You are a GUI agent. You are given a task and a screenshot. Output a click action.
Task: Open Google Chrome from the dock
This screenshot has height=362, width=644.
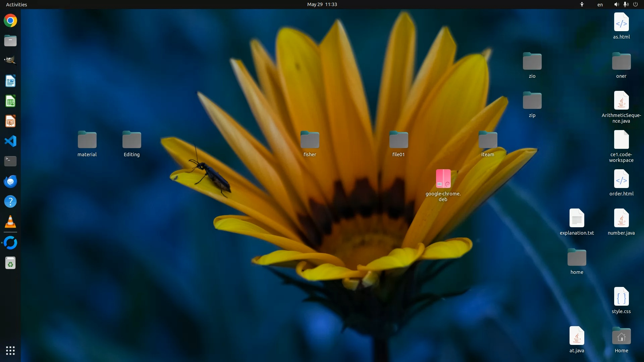point(10,21)
